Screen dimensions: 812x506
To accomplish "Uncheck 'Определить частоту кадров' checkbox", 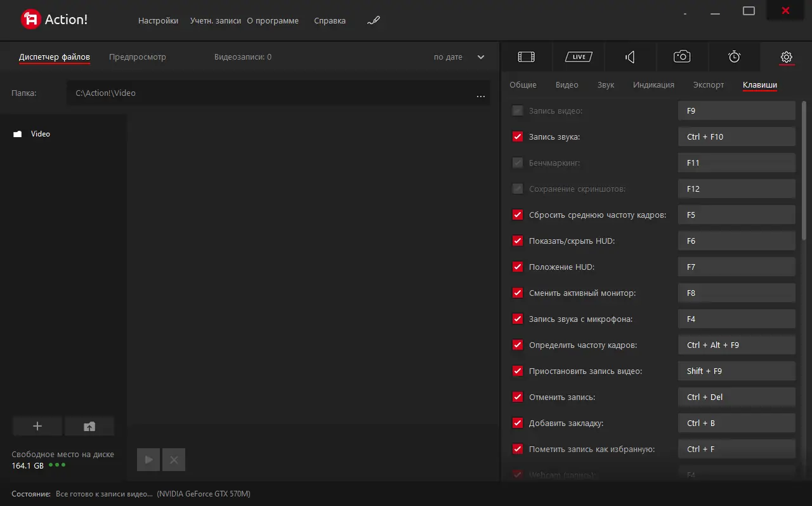I will [x=518, y=345].
